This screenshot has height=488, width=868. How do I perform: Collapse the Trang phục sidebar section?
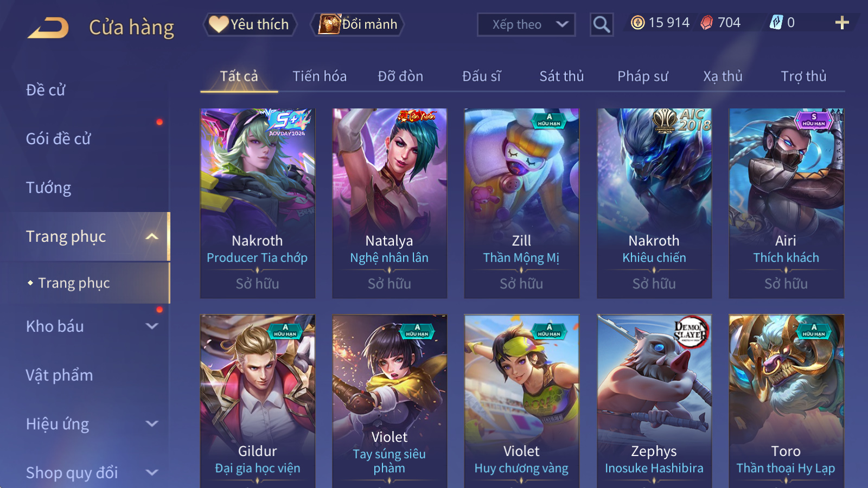(152, 236)
